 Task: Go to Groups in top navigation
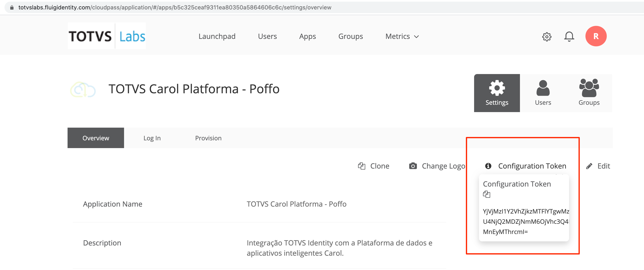click(350, 36)
